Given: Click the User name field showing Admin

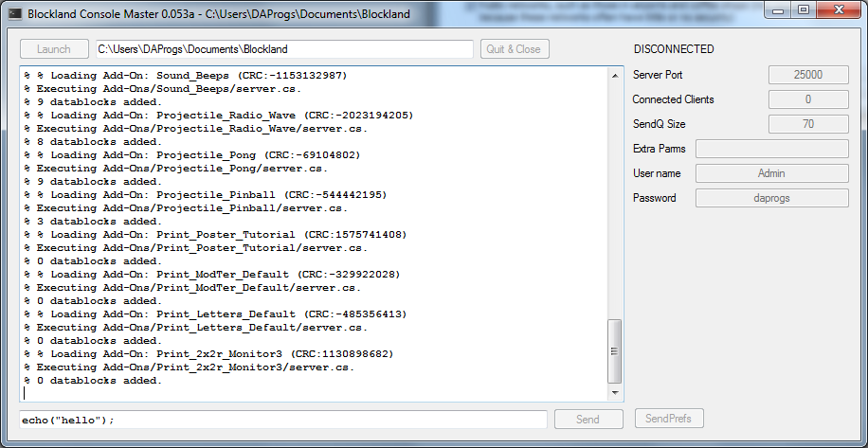Looking at the screenshot, I should pos(771,173).
